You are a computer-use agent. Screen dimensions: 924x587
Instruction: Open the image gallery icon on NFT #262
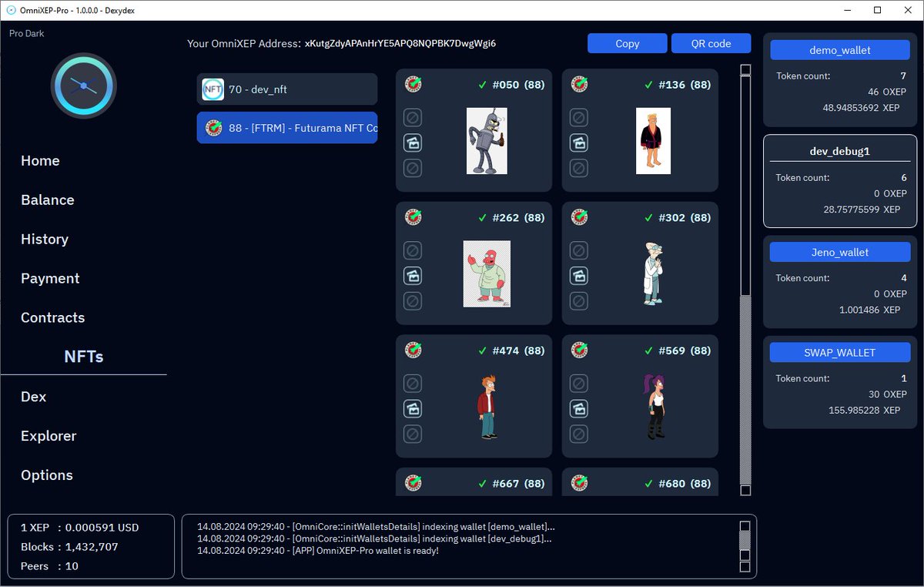413,276
